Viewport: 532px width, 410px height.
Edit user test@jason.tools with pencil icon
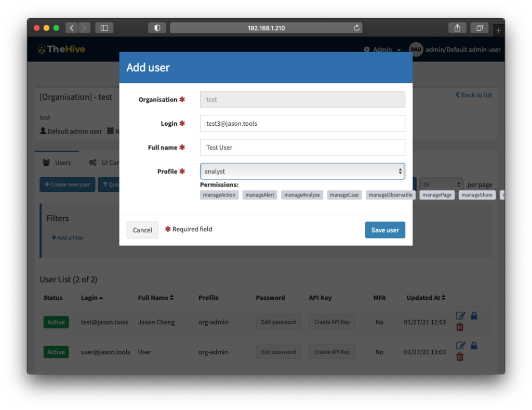[460, 316]
